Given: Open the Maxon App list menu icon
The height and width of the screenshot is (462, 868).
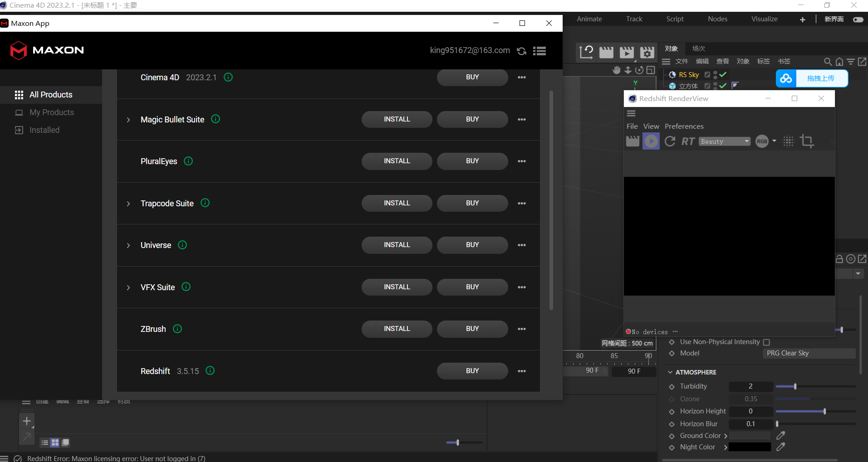Looking at the screenshot, I should point(539,51).
